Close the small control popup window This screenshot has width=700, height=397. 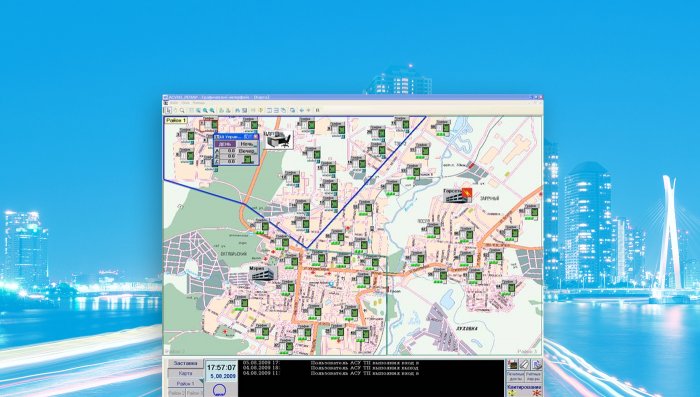[255, 136]
